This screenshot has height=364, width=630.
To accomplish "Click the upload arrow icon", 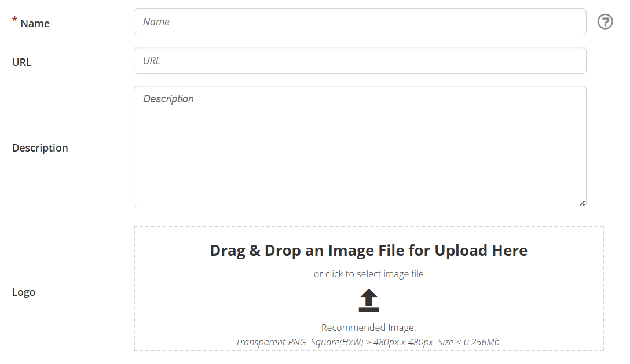I will 369,301.
